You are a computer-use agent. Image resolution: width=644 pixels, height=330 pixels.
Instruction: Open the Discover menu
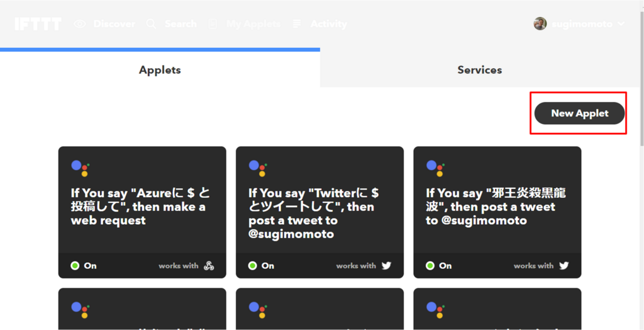click(114, 24)
